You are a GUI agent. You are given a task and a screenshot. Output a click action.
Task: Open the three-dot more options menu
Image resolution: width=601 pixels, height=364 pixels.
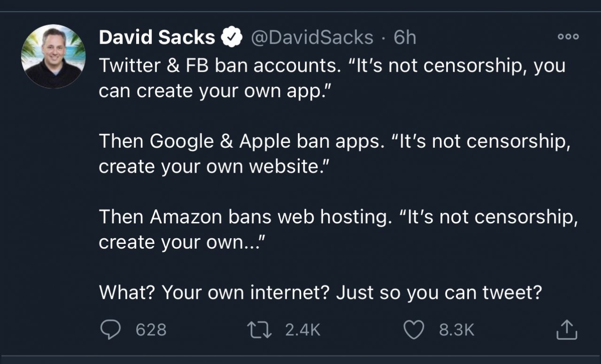tap(568, 37)
